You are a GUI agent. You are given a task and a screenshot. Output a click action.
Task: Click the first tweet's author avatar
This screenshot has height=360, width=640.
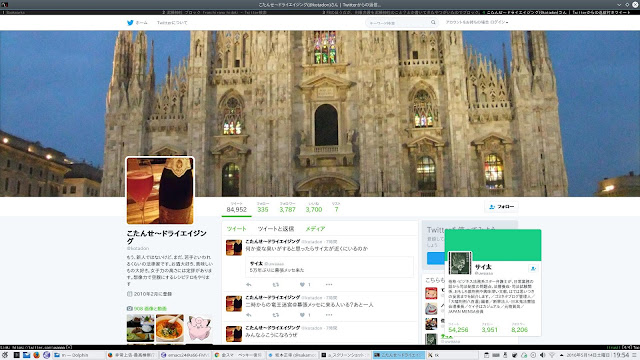(x=234, y=248)
